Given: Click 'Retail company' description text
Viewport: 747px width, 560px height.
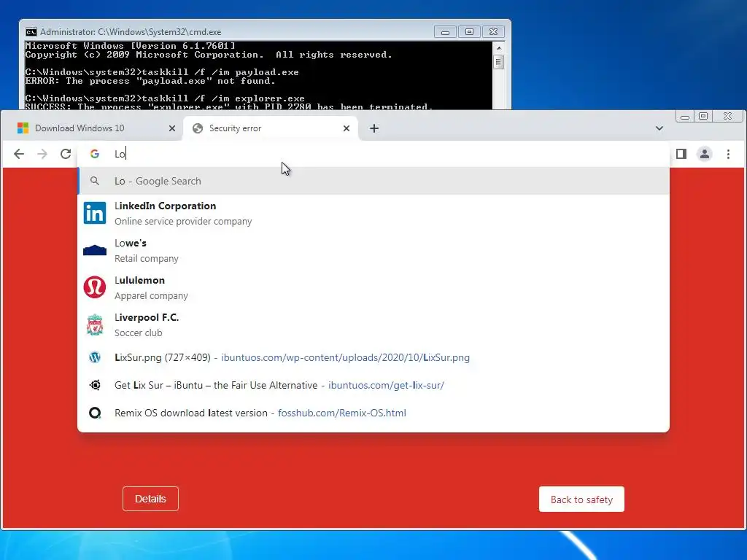Looking at the screenshot, I should click(146, 259).
